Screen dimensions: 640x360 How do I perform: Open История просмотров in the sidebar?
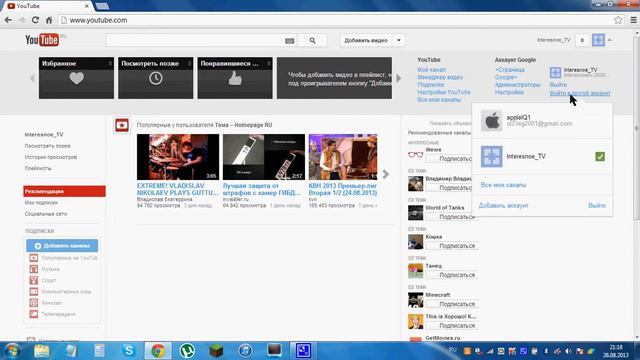(51, 157)
